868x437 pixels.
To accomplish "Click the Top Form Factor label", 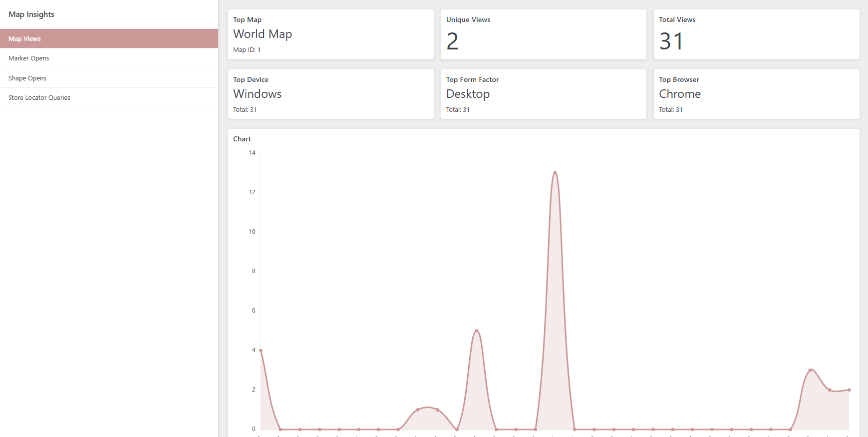I will coord(472,80).
